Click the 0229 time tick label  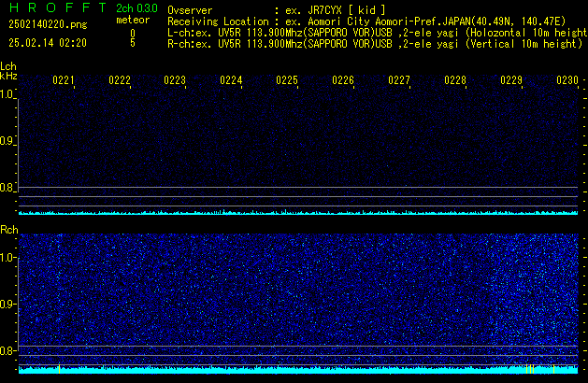click(x=511, y=80)
